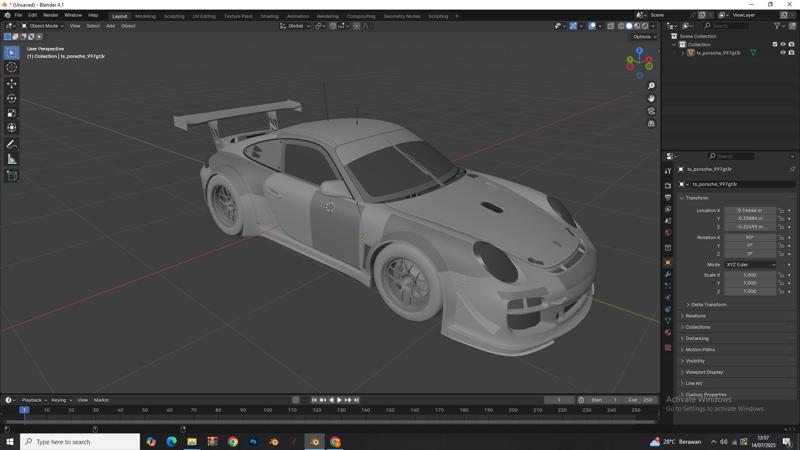
Task: Toggle visibility eye of ts_porsche_997gt3r in outliner
Action: [x=783, y=53]
